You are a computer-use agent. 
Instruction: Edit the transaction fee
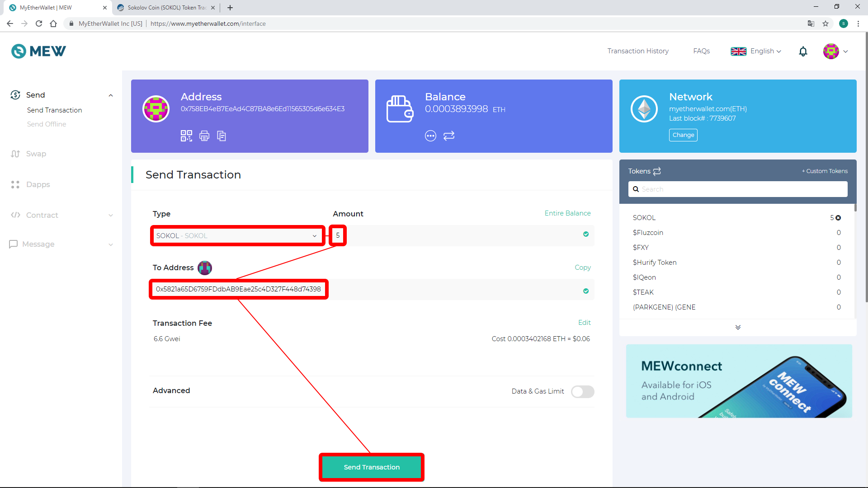(x=585, y=323)
